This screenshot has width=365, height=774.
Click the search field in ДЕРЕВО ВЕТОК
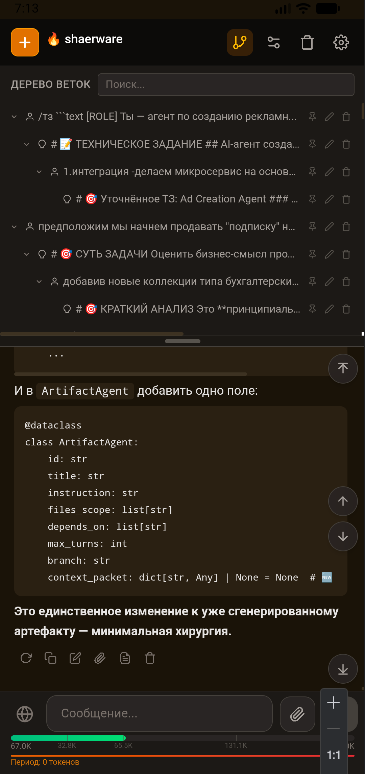[226, 84]
